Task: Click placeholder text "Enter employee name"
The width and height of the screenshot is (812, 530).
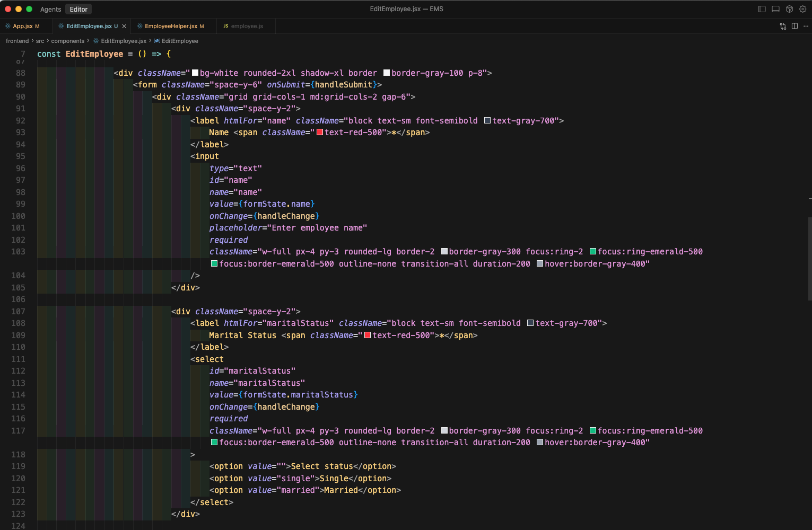Action: (317, 228)
